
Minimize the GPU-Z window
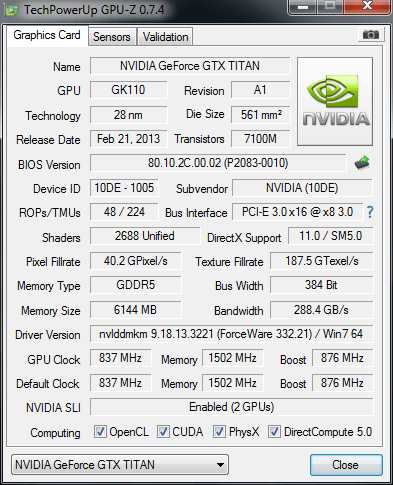[x=303, y=7]
